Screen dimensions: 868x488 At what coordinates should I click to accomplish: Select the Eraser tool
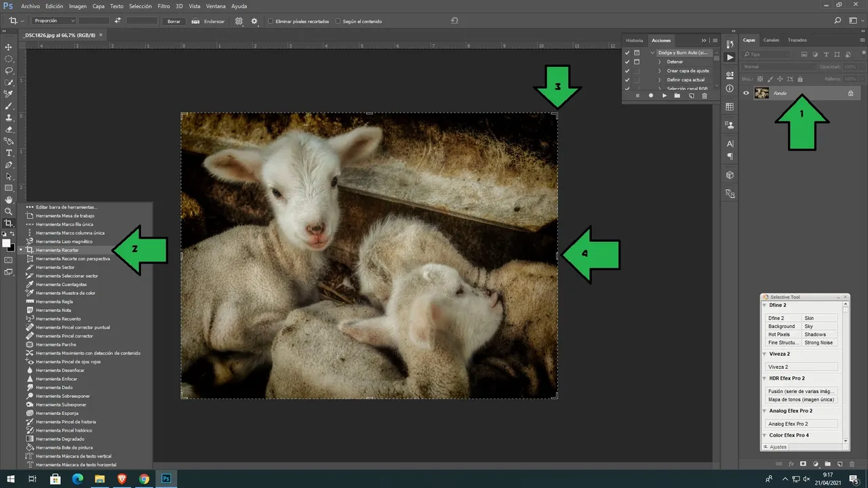9,129
